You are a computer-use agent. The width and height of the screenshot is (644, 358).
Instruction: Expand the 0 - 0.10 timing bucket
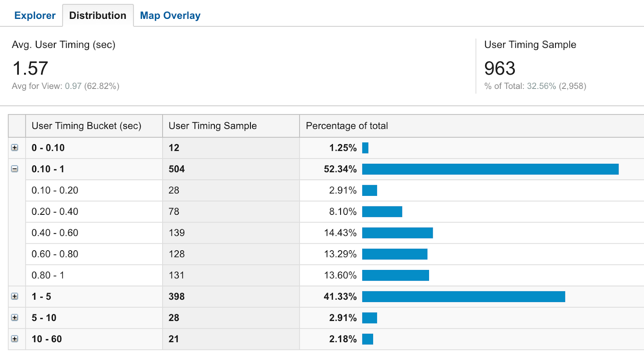pos(15,148)
